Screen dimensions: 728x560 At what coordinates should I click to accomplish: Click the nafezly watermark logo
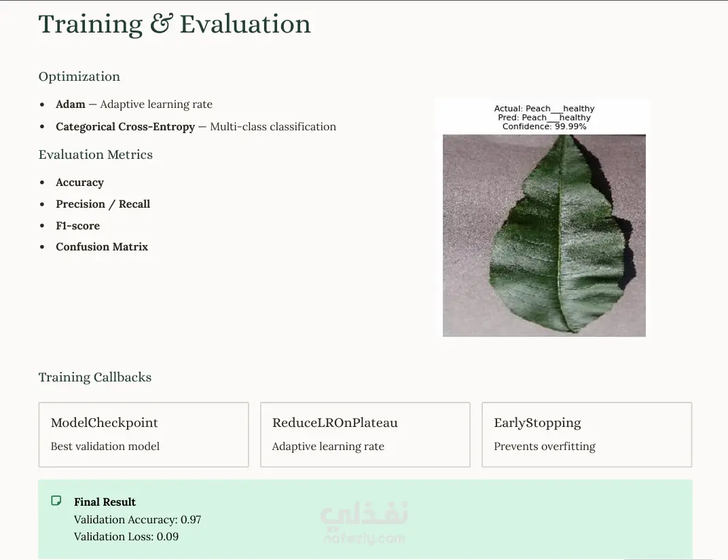coord(364,522)
